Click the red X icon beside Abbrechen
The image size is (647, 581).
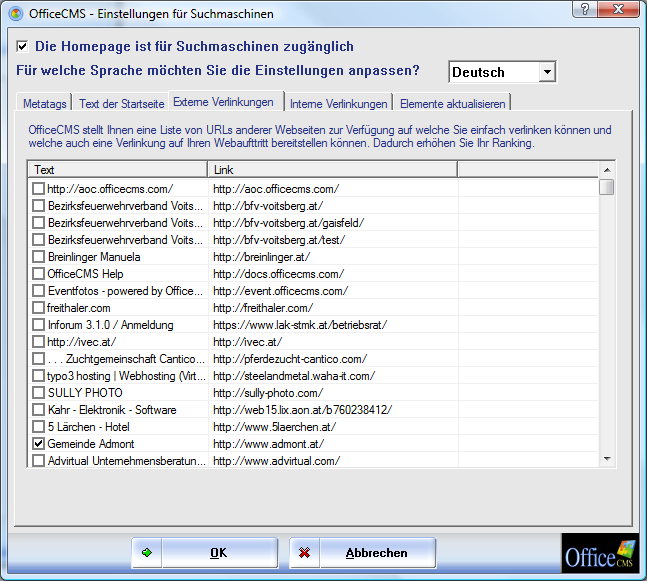305,553
